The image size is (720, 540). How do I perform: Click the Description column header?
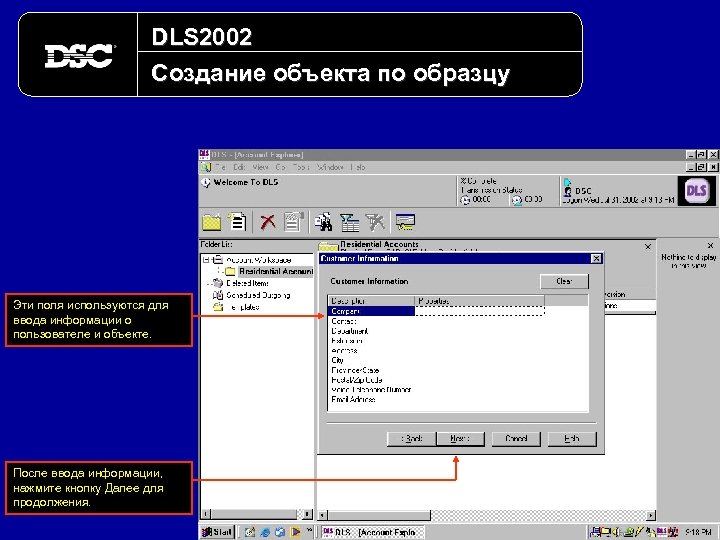(x=371, y=301)
